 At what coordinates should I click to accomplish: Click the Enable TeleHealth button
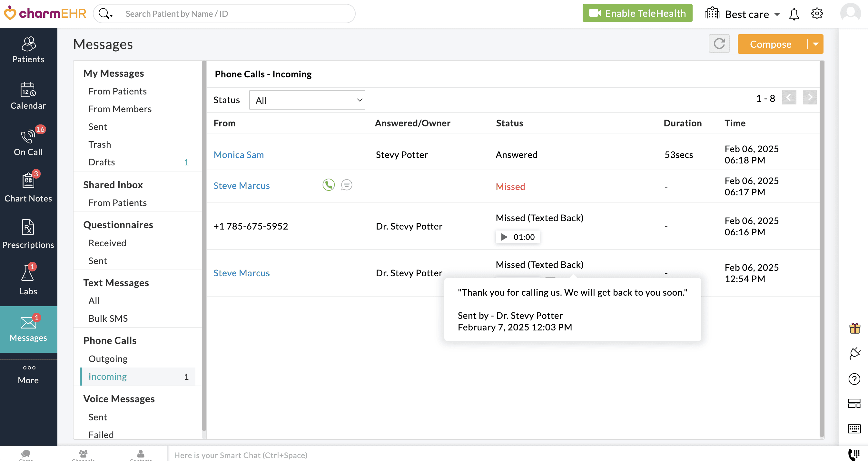(x=637, y=14)
